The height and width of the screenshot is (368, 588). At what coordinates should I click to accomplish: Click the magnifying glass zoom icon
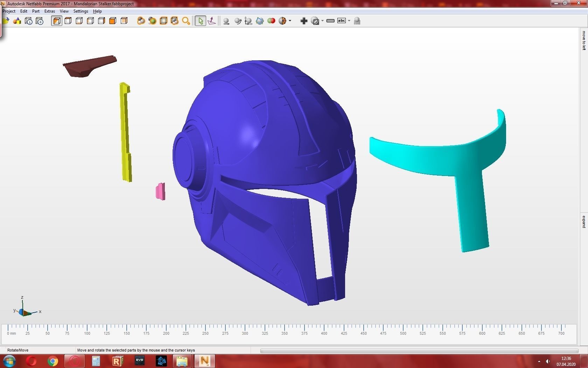pyautogui.click(x=186, y=21)
